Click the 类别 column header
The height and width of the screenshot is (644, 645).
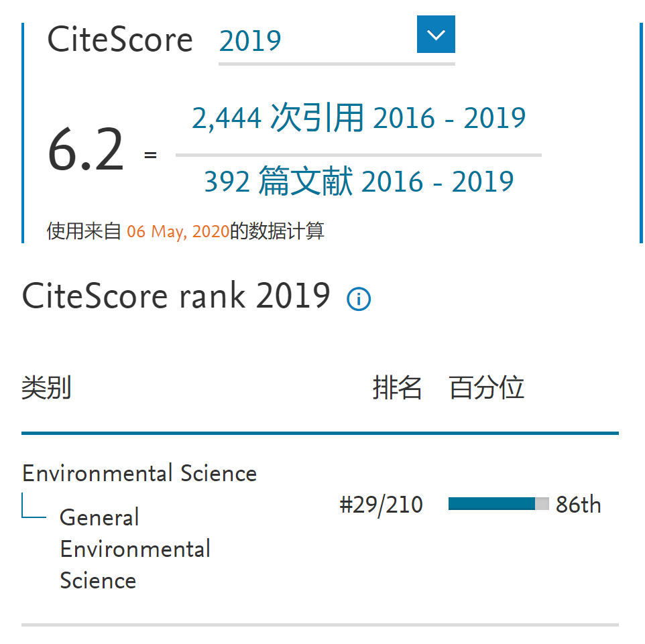coord(46,387)
